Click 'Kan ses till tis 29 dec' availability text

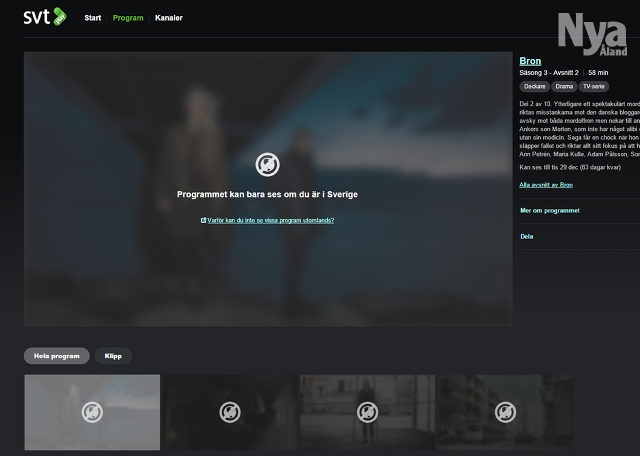click(570, 167)
